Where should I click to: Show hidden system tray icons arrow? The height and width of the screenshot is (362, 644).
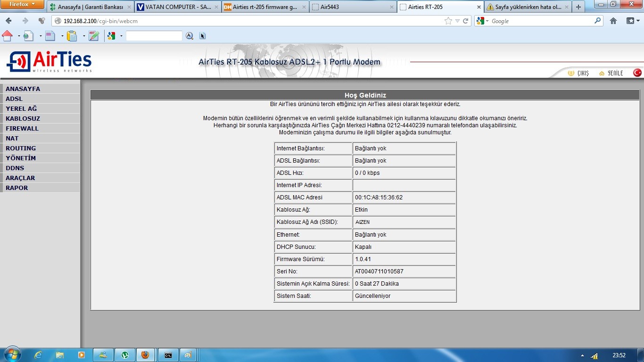(582, 355)
